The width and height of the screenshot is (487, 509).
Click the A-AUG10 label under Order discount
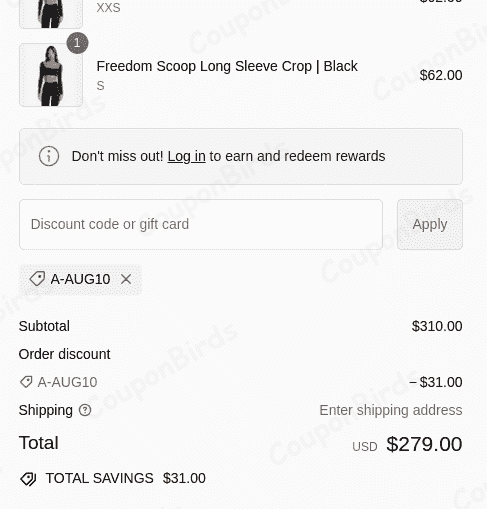(x=67, y=382)
